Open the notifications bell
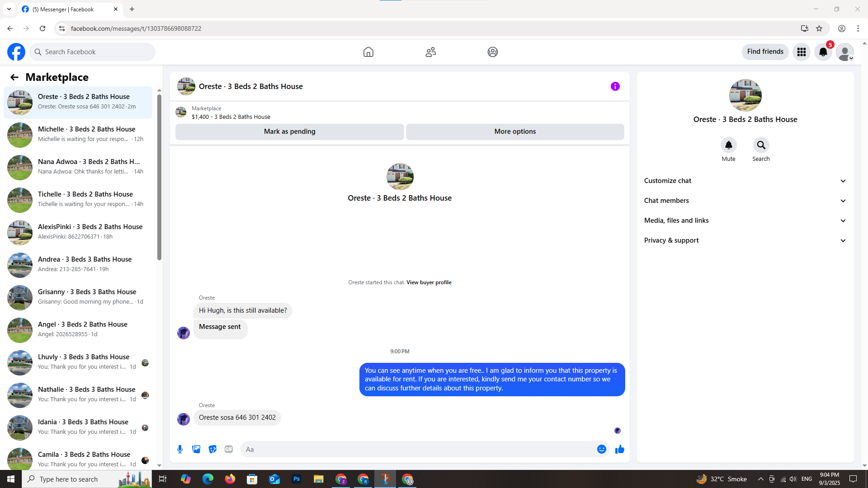 823,52
